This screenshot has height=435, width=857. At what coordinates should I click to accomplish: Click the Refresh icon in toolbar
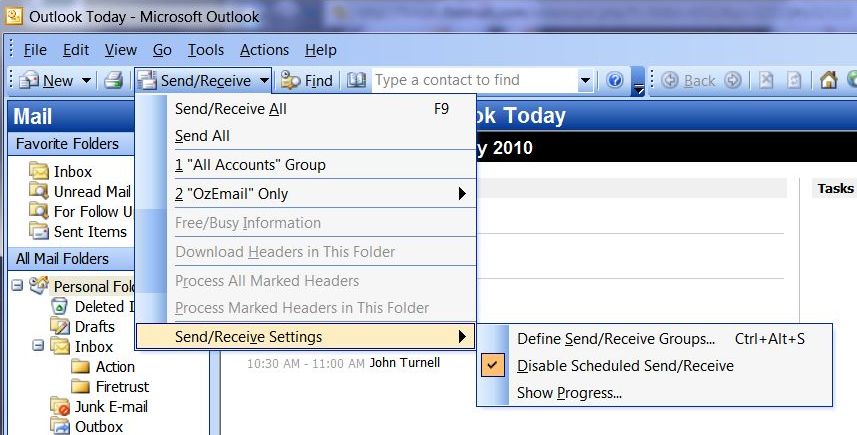click(794, 81)
